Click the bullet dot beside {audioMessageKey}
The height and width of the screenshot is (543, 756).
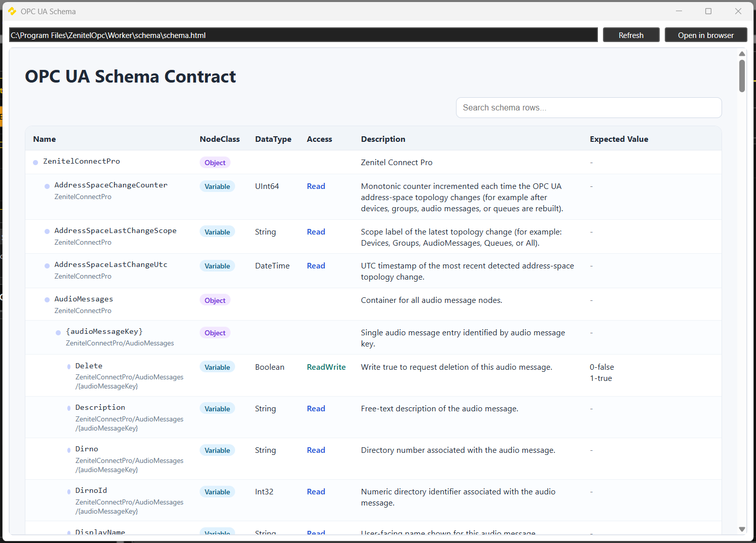(x=58, y=333)
